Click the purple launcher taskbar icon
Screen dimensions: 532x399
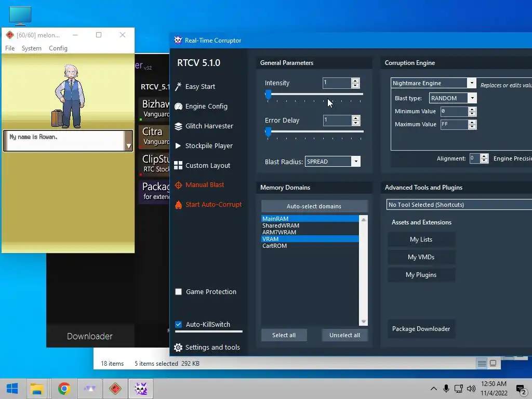[x=90, y=389]
